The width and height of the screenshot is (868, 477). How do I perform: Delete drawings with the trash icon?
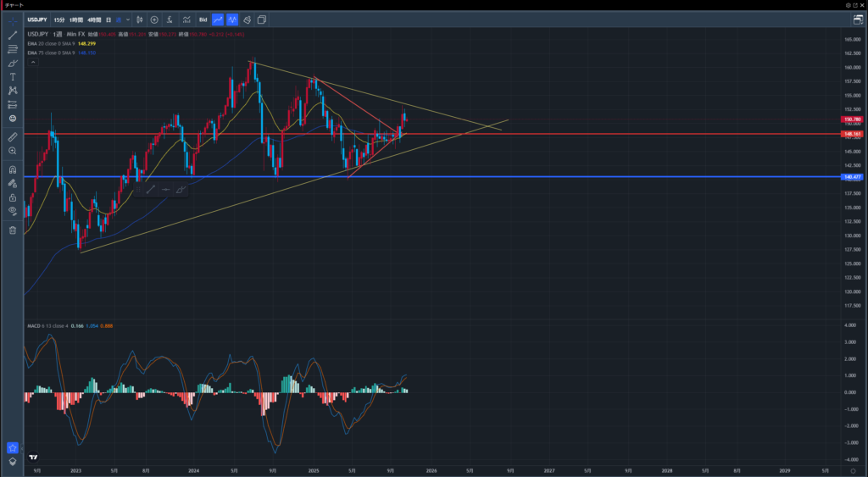point(13,230)
